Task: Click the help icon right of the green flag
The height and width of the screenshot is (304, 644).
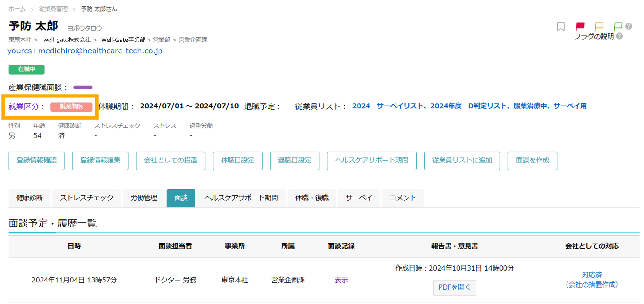Action: pyautogui.click(x=629, y=26)
